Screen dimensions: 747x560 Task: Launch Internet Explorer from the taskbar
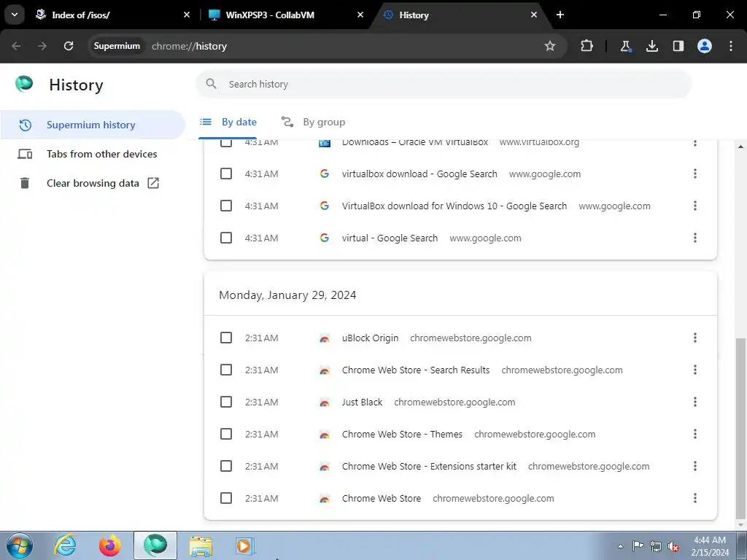point(65,545)
